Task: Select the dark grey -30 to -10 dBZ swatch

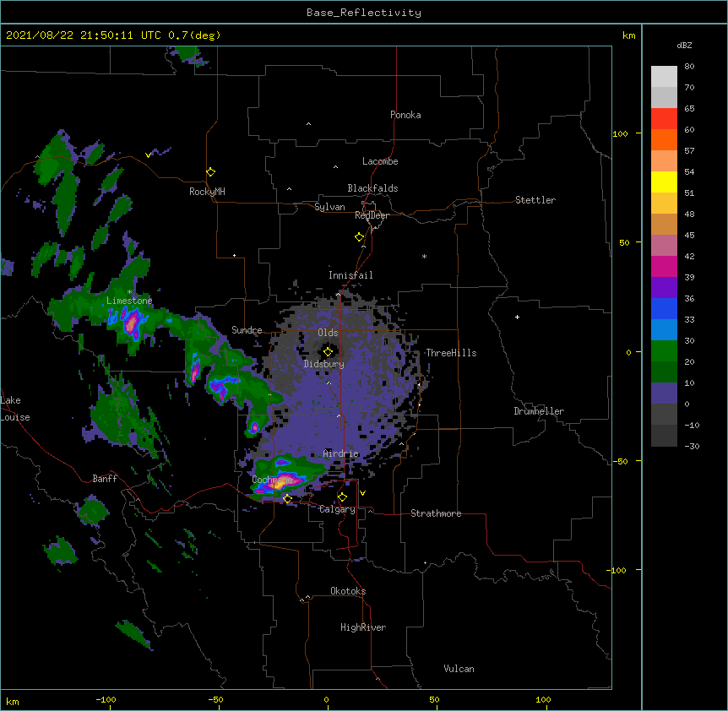Action: [x=664, y=436]
